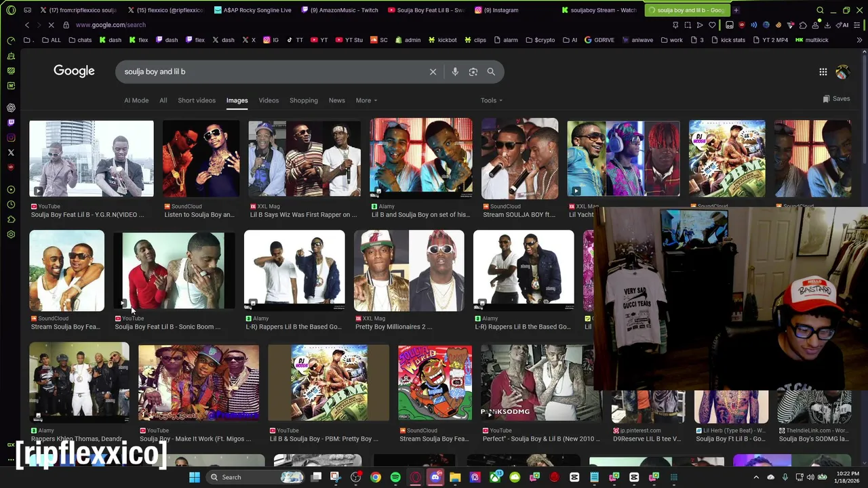Open 'Soulja Boy Feat Lil B - Sonic Boom' image

174,271
